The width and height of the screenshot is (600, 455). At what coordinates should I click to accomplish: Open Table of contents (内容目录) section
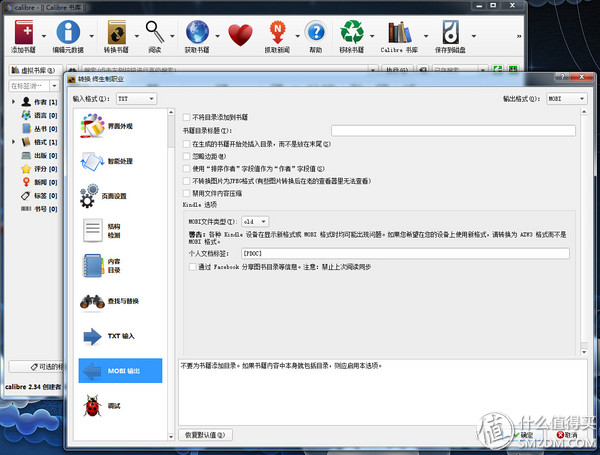[120, 266]
